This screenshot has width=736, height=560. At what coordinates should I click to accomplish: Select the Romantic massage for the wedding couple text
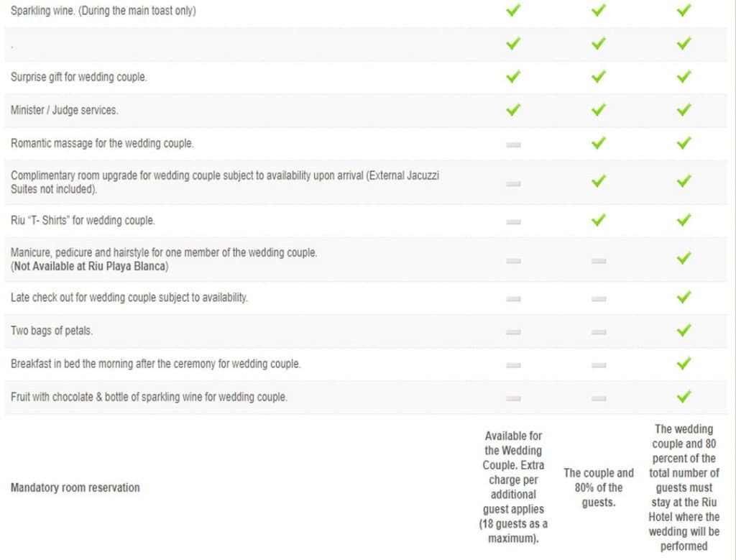102,143
